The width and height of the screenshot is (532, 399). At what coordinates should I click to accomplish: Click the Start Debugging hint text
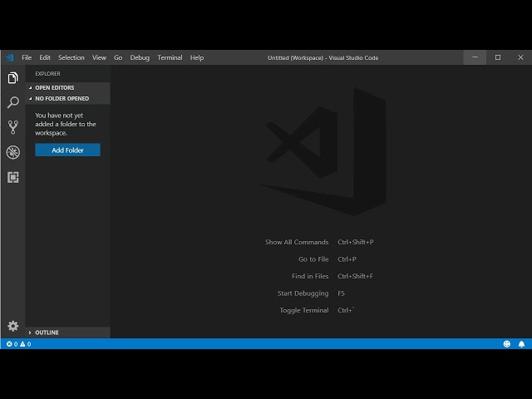point(303,293)
